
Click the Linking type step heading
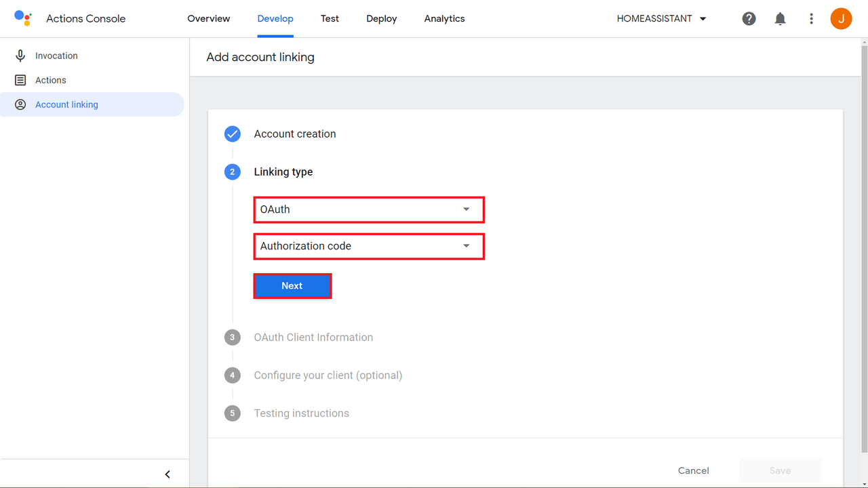283,171
